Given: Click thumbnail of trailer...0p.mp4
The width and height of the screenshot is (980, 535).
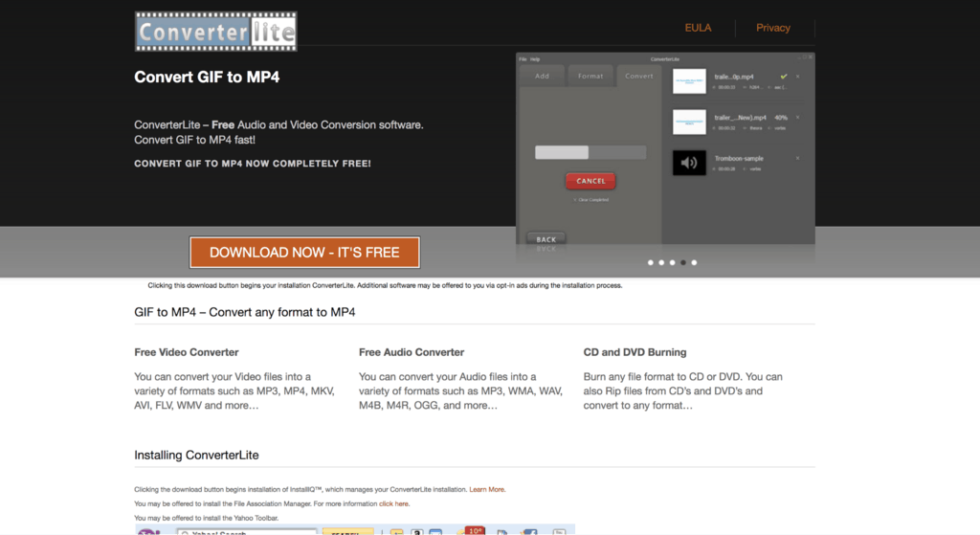Looking at the screenshot, I should [x=689, y=81].
